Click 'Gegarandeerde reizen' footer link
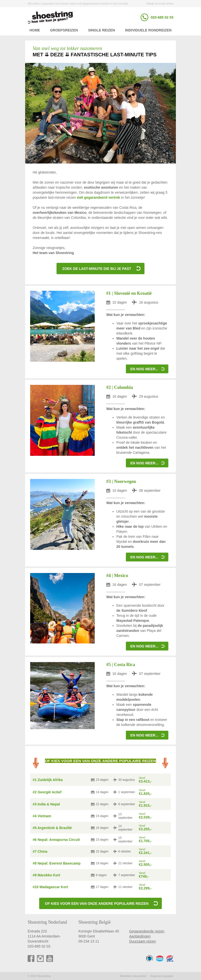201x980 pixels. [x=147, y=931]
